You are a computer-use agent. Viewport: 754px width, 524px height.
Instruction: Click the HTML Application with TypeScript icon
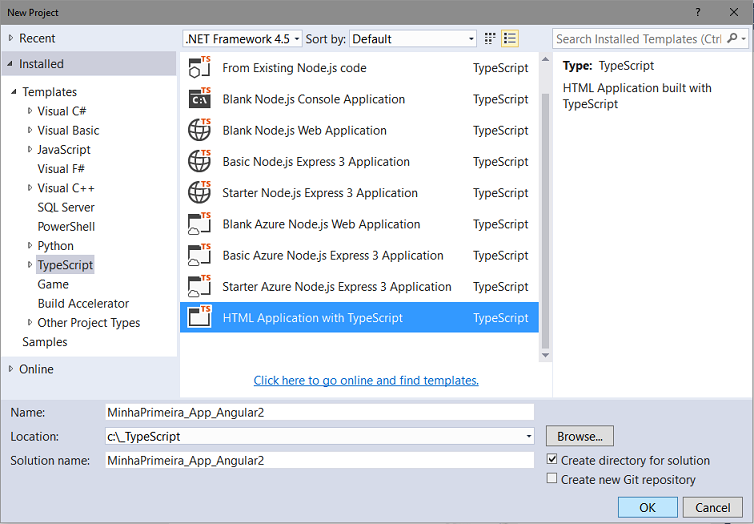pyautogui.click(x=200, y=317)
